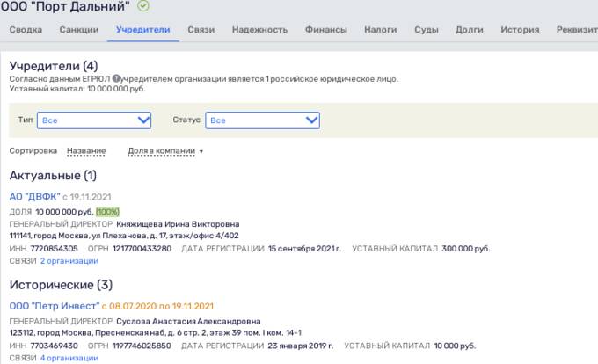Open the Долги tab
598x364 pixels.
click(x=469, y=30)
